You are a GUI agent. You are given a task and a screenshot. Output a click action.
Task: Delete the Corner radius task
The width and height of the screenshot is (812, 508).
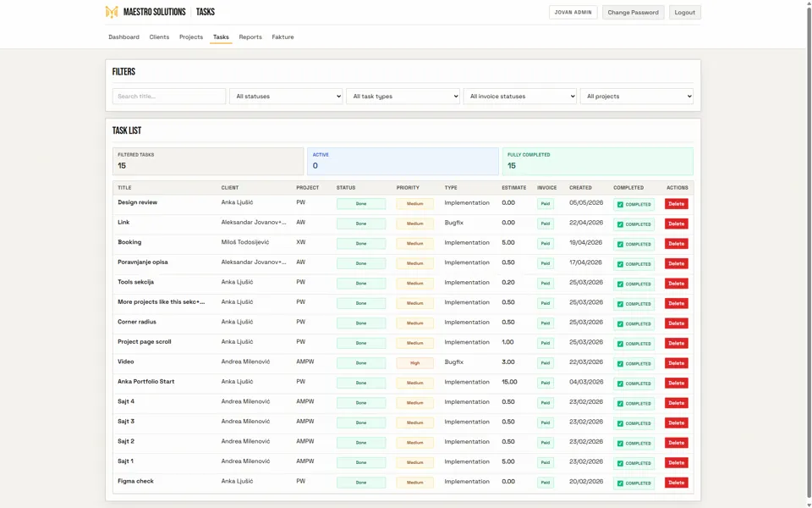pyautogui.click(x=677, y=323)
